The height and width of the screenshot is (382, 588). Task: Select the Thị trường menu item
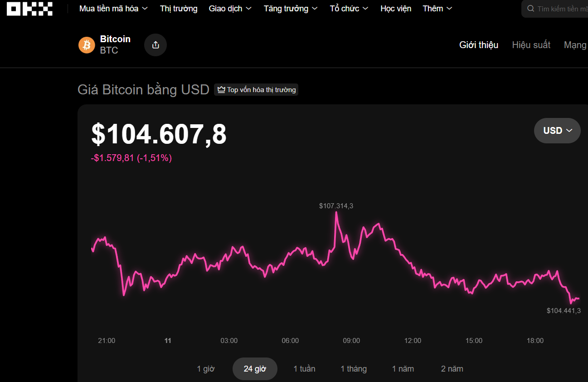click(x=178, y=8)
